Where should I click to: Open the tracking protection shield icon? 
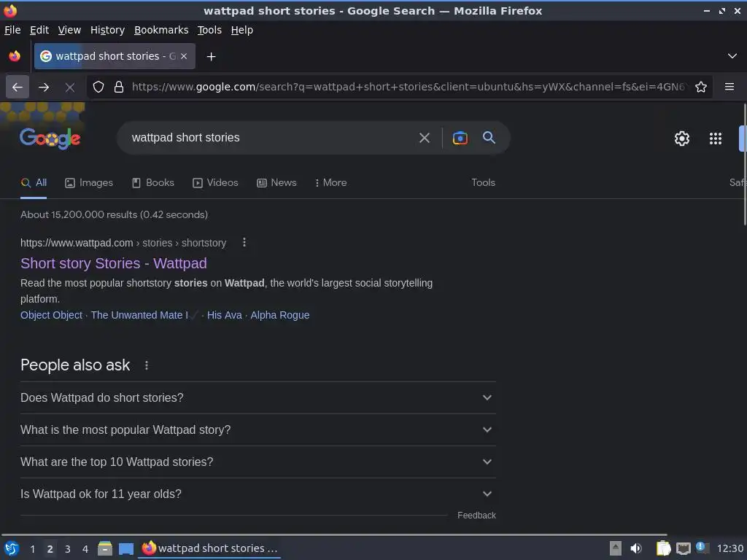pos(98,87)
